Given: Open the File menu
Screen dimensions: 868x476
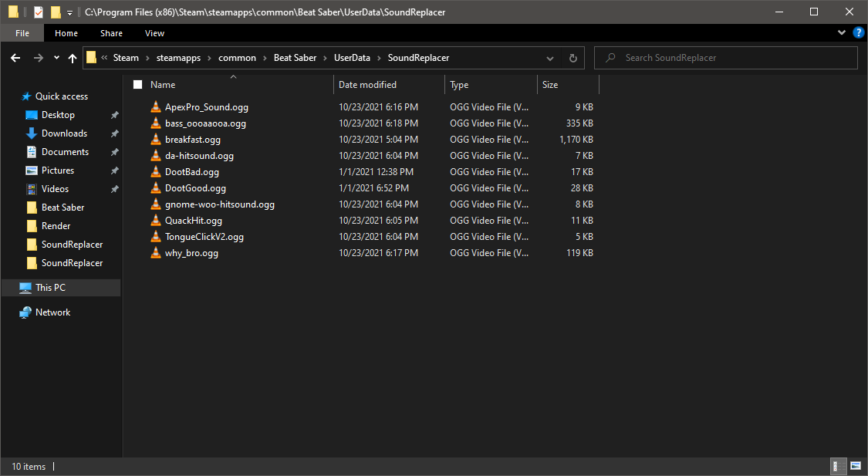Looking at the screenshot, I should [22, 33].
